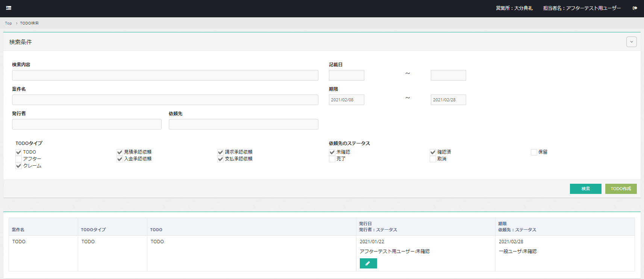Click the 検索 search button
This screenshot has height=279, width=644.
click(585, 189)
